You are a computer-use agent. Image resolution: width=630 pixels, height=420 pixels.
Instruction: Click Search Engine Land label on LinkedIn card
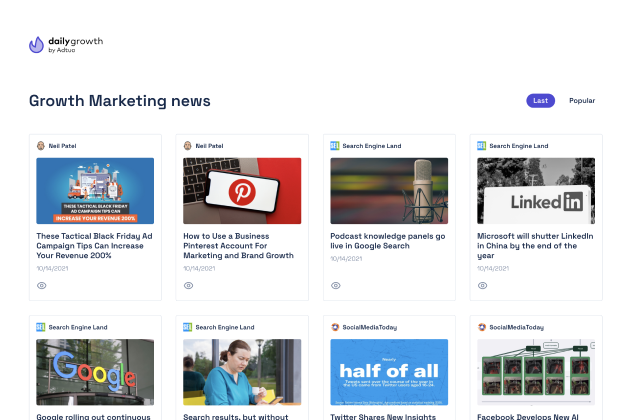[519, 146]
